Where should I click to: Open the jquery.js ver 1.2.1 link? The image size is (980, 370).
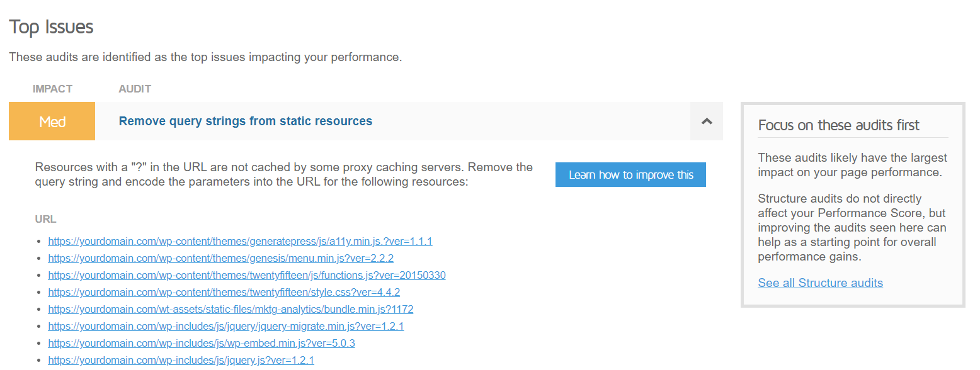click(181, 360)
